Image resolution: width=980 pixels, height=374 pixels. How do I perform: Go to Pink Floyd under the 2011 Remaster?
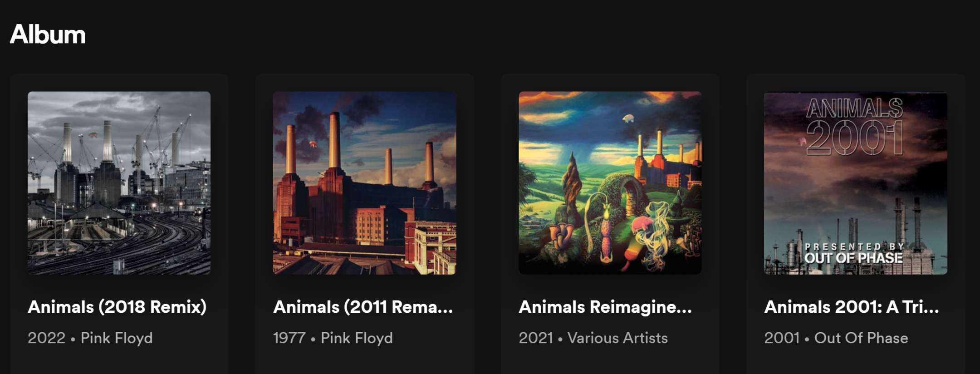point(357,338)
